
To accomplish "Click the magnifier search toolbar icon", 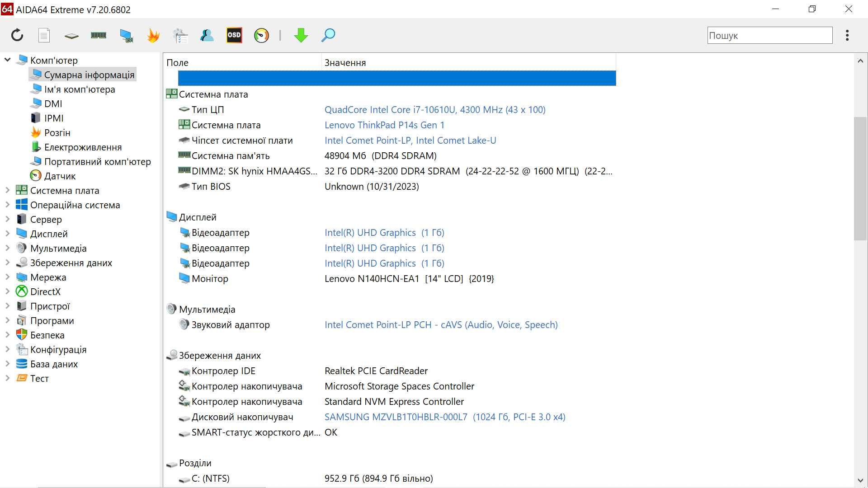I will (x=328, y=35).
